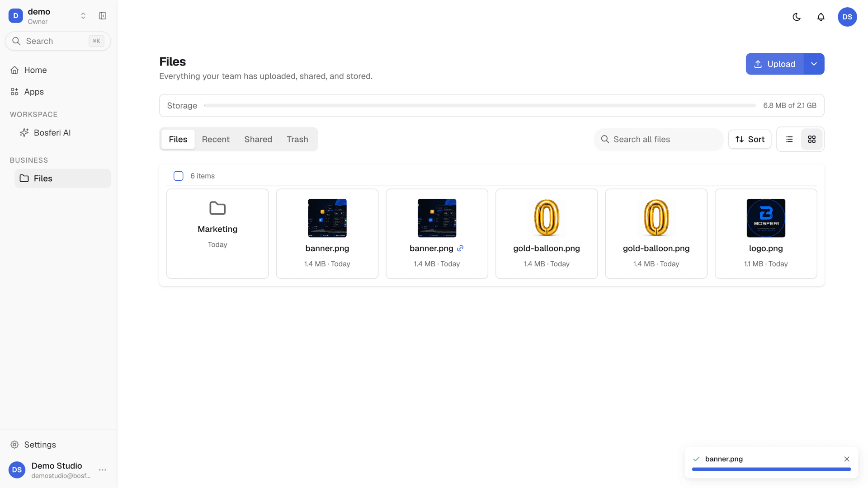Open Bosferi AI workspace

[x=63, y=132]
